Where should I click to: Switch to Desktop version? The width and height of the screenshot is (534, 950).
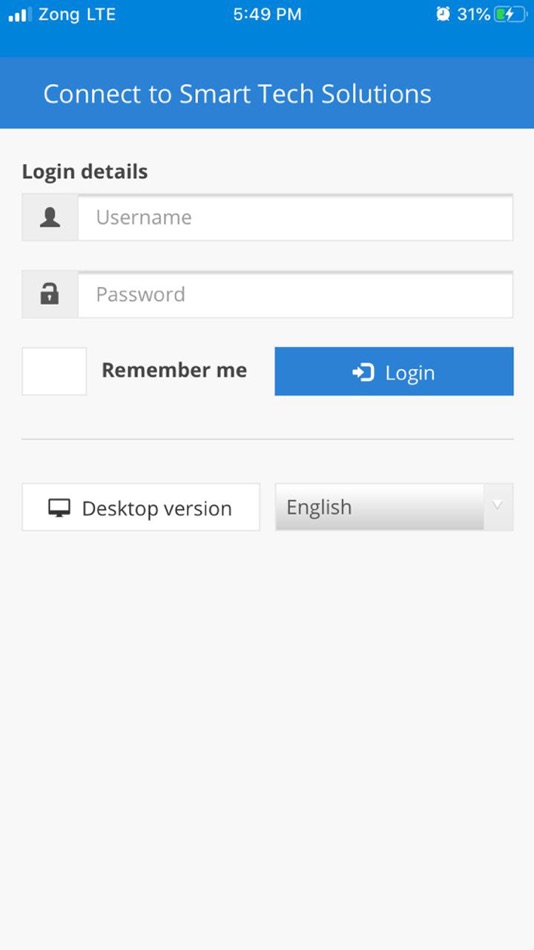click(141, 507)
